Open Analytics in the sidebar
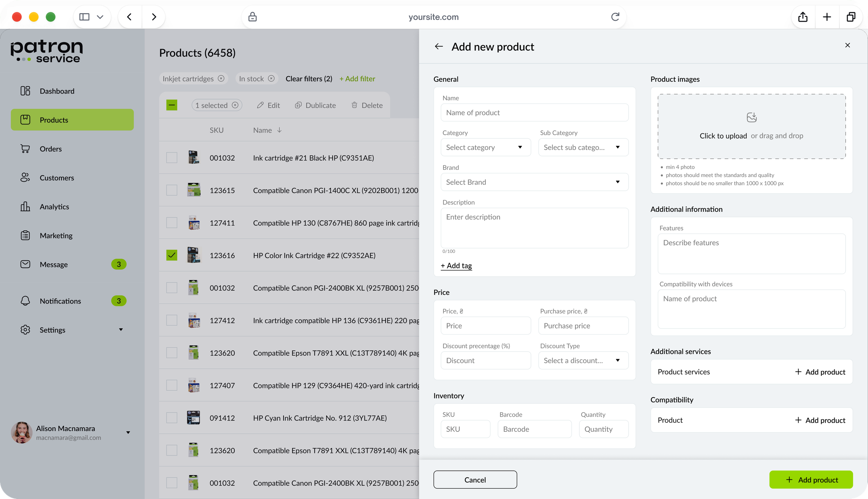Viewport: 868px width, 499px height. click(x=72, y=207)
